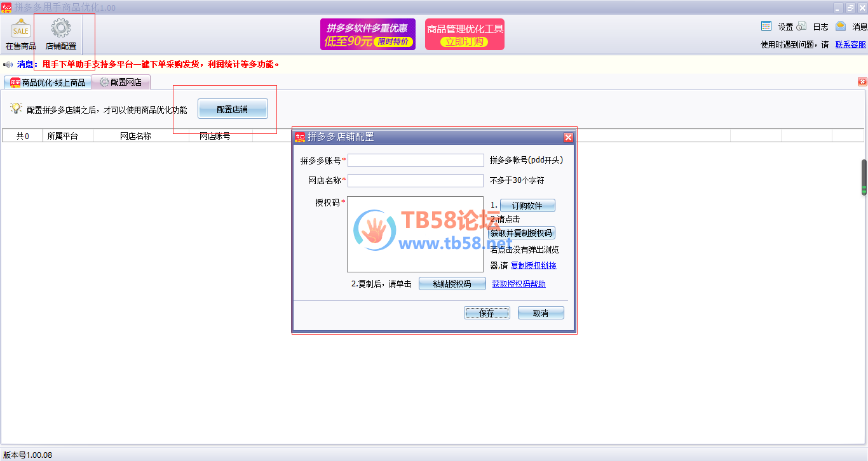Open the 店铺配置 gear toolbar icon
Image resolution: width=868 pixels, height=461 pixels.
(x=61, y=34)
